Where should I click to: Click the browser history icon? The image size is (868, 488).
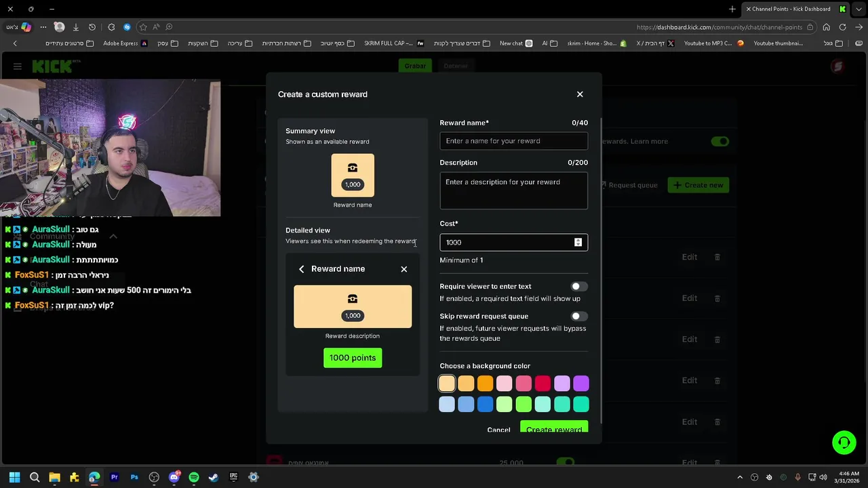(92, 27)
